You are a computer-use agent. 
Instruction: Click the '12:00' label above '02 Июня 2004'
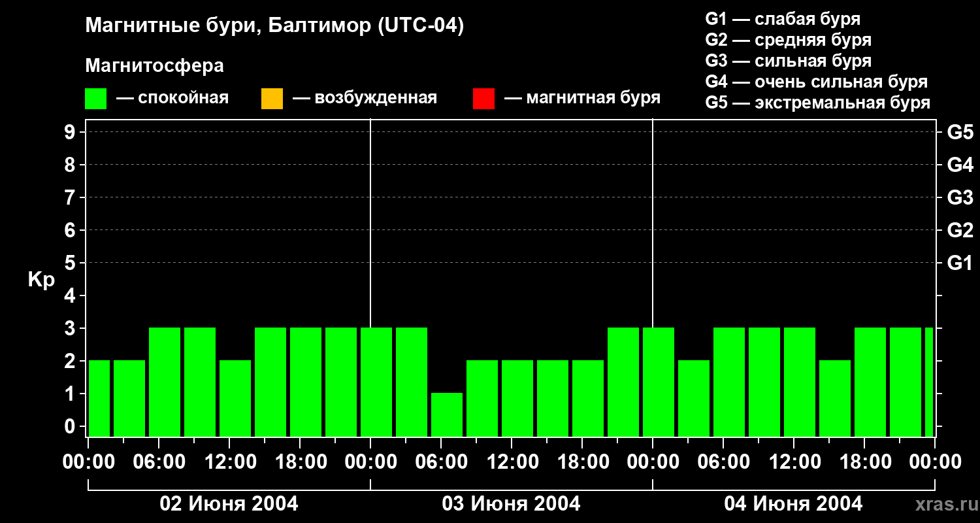click(229, 462)
